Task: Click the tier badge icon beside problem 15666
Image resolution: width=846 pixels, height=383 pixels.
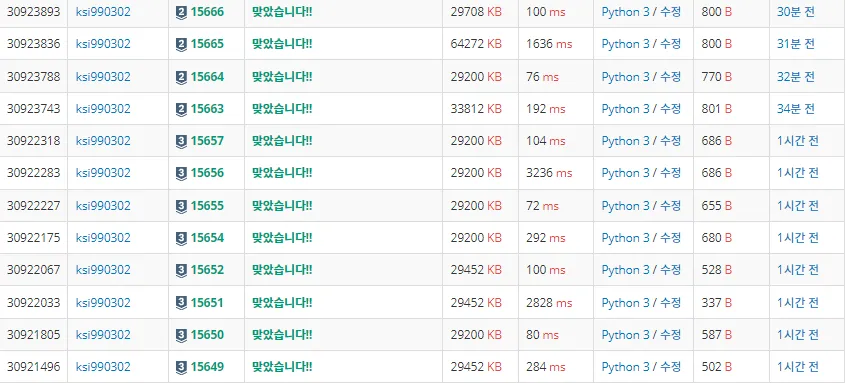Action: pos(181,12)
